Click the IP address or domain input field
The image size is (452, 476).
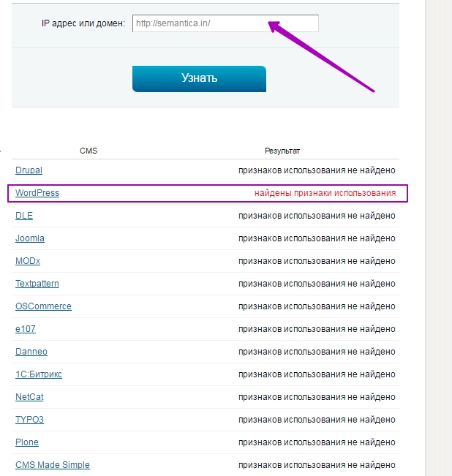(x=225, y=23)
